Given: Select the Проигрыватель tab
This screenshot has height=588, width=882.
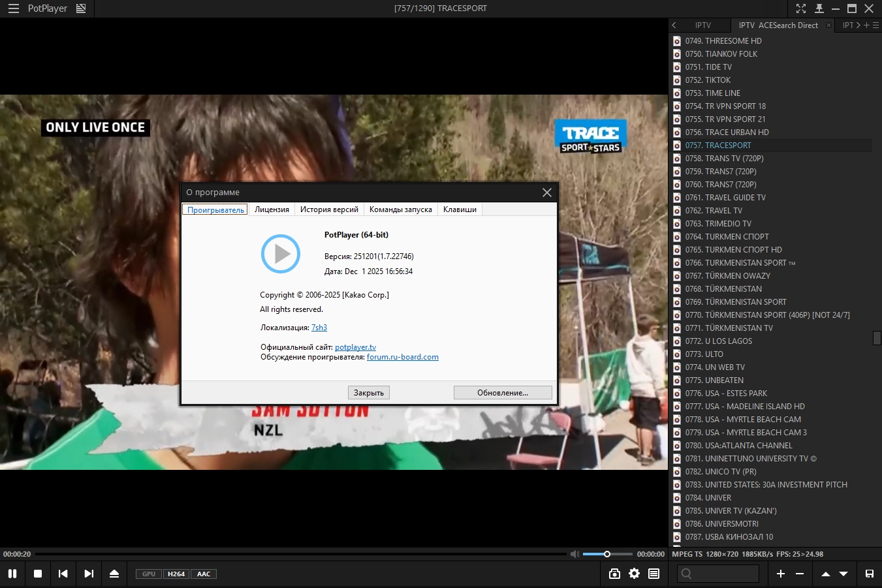Looking at the screenshot, I should point(215,209).
